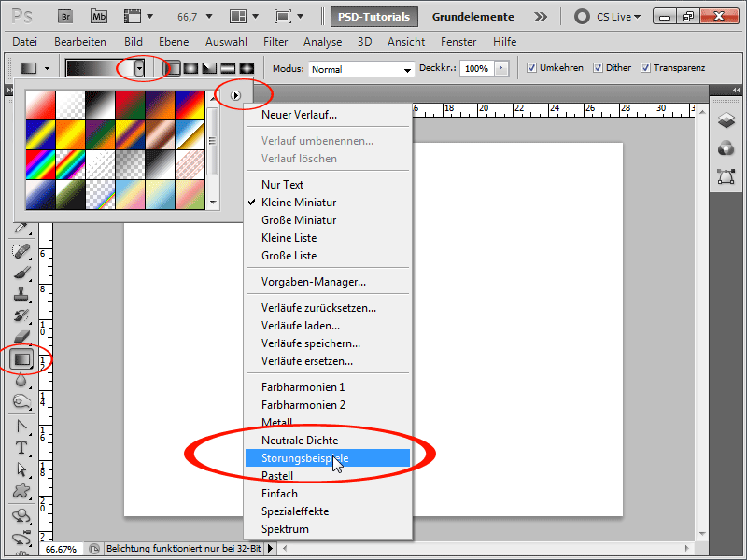This screenshot has width=747, height=560.
Task: Select the Clone Stamp tool
Action: tap(21, 294)
